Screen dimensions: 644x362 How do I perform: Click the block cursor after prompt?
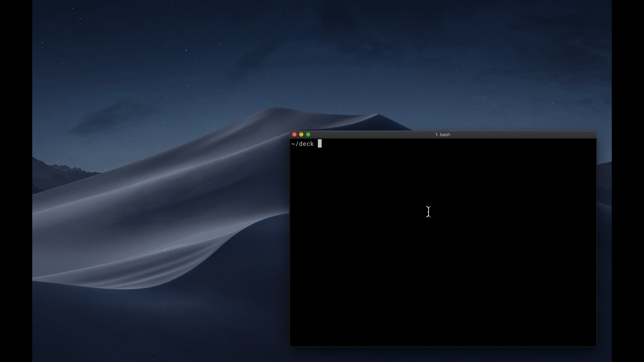320,144
